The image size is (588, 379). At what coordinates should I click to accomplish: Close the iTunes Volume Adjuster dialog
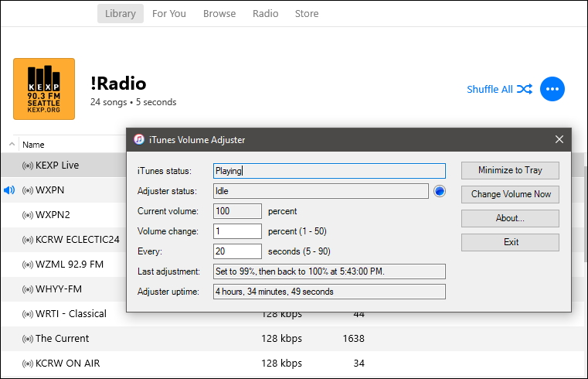click(559, 139)
